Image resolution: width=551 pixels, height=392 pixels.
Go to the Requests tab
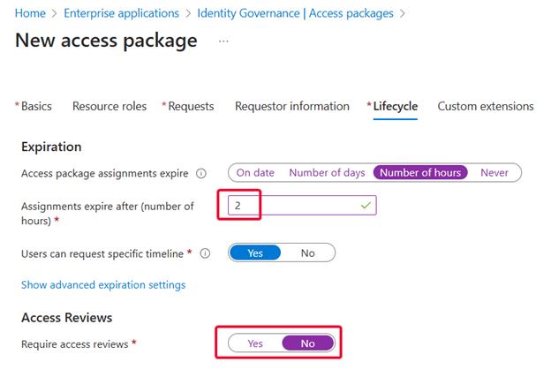point(188,106)
